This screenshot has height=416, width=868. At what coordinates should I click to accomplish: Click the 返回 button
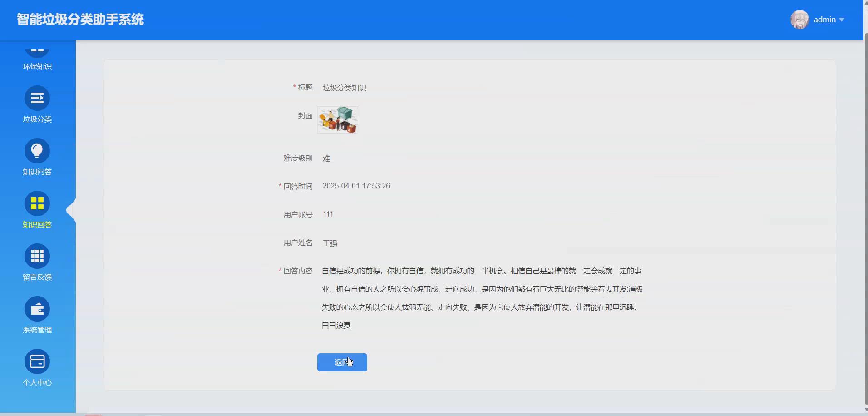coord(342,362)
